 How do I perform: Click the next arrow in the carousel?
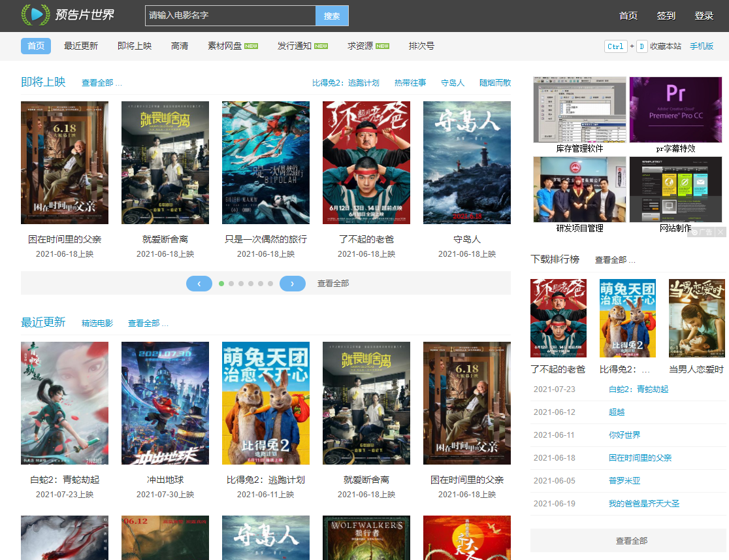pos(293,284)
